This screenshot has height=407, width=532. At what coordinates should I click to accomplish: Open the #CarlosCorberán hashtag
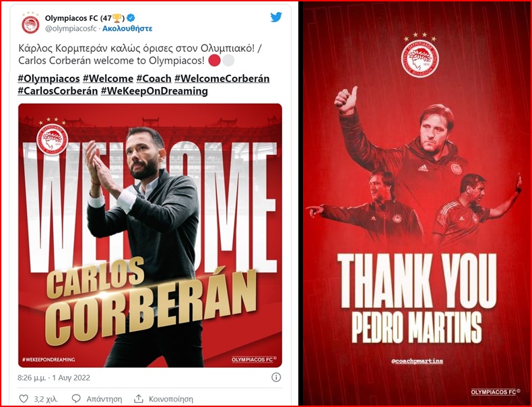(58, 91)
